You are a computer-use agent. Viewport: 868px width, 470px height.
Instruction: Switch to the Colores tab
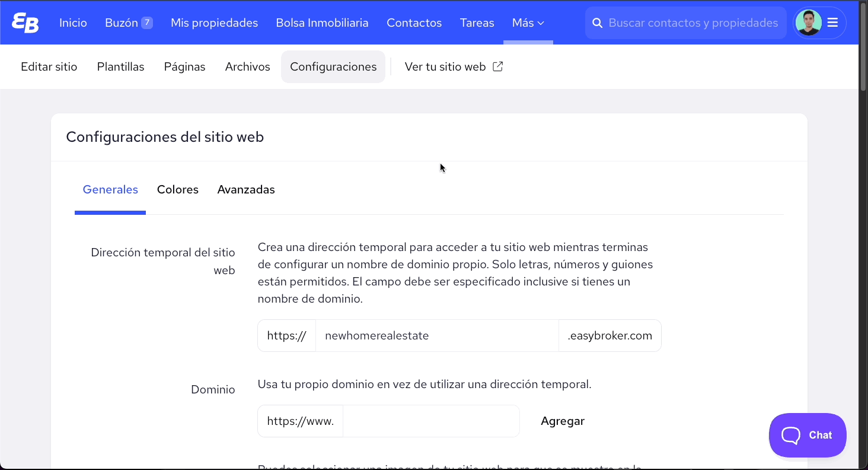(177, 190)
